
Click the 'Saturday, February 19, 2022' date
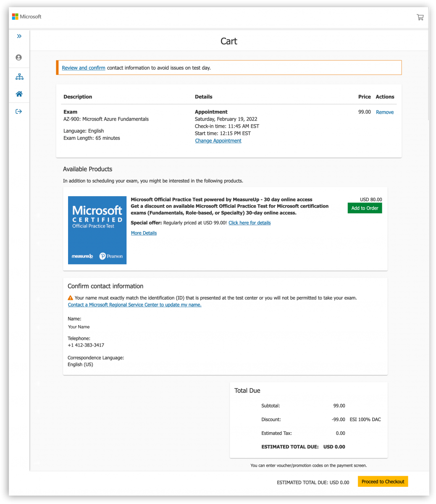226,119
